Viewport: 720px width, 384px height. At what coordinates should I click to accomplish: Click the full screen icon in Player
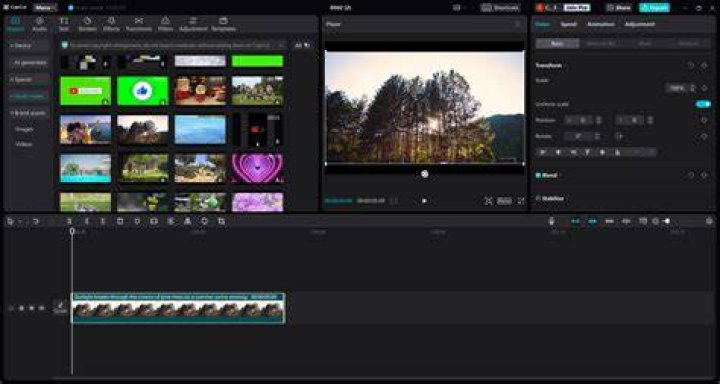tap(521, 201)
